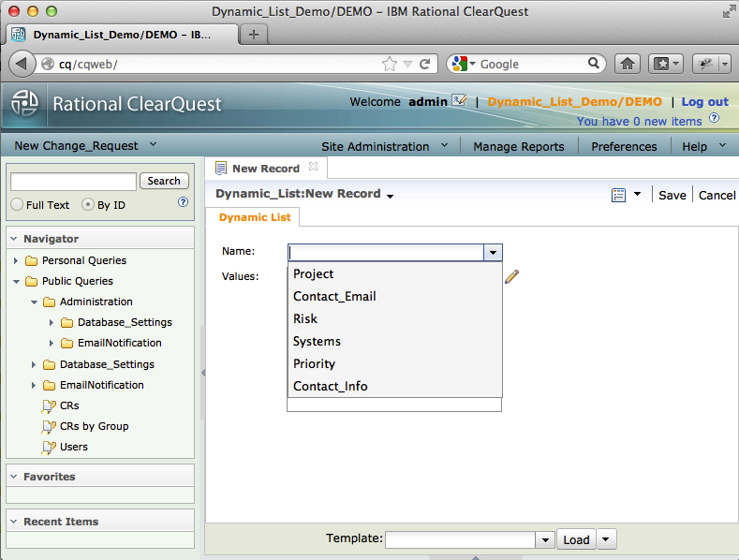Image resolution: width=739 pixels, height=560 pixels.
Task: Click the You have 0 new items link
Action: (639, 122)
